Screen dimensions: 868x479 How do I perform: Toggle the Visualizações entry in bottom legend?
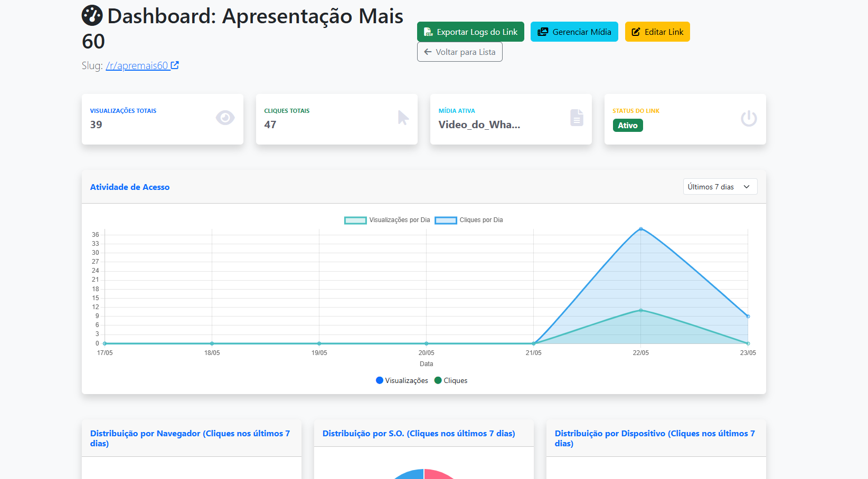click(x=402, y=380)
